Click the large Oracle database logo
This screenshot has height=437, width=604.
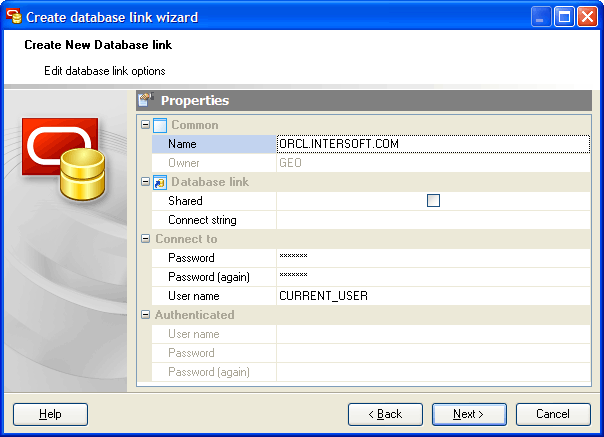pos(64,159)
